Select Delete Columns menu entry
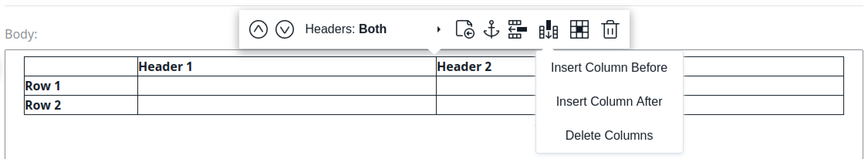Screen dimensions: 868x159 point(609,135)
